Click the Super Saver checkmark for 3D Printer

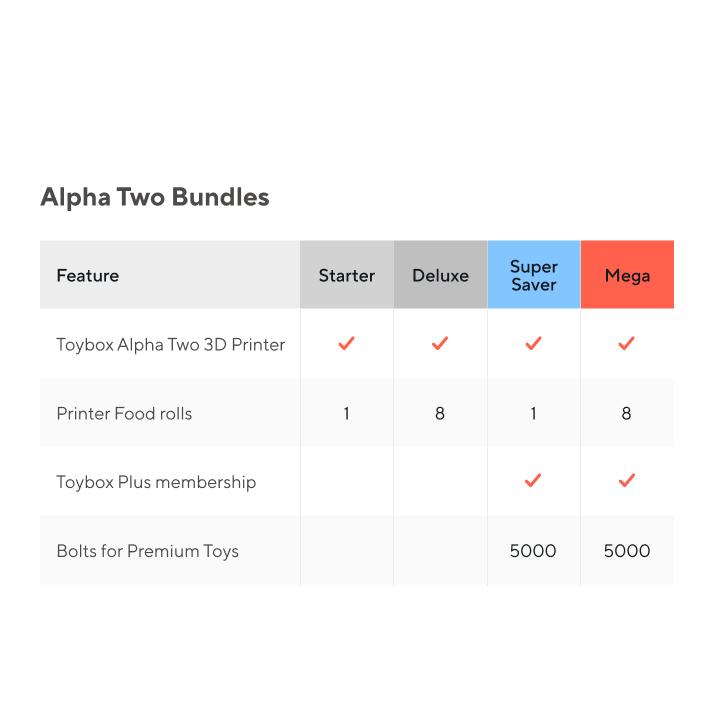click(533, 344)
